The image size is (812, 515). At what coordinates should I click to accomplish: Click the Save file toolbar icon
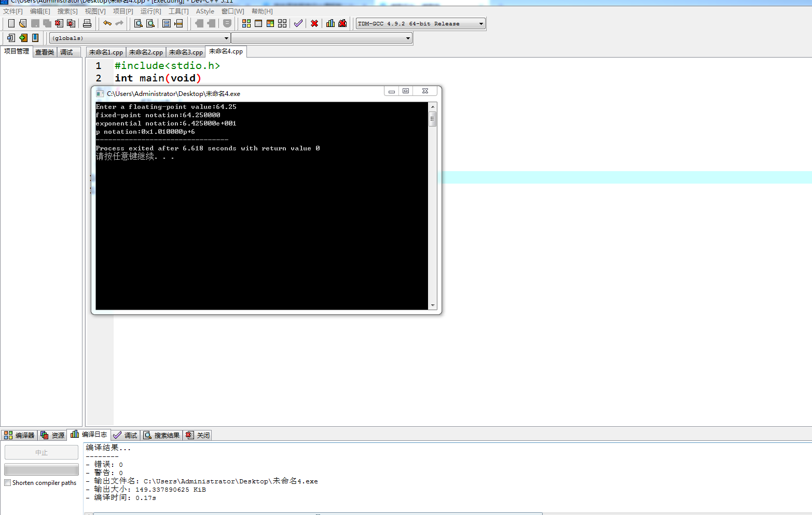[35, 23]
